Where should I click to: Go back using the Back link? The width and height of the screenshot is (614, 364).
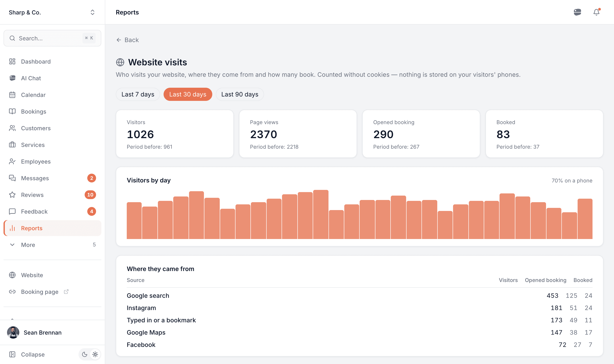pyautogui.click(x=127, y=40)
